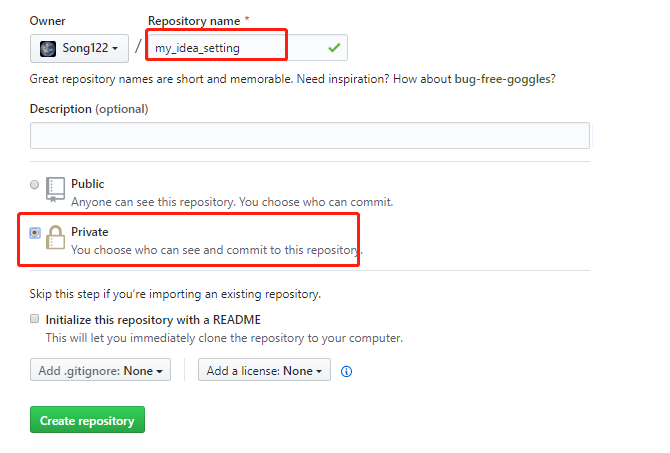
Task: Click the green name-valid checkmark
Action: [x=333, y=46]
